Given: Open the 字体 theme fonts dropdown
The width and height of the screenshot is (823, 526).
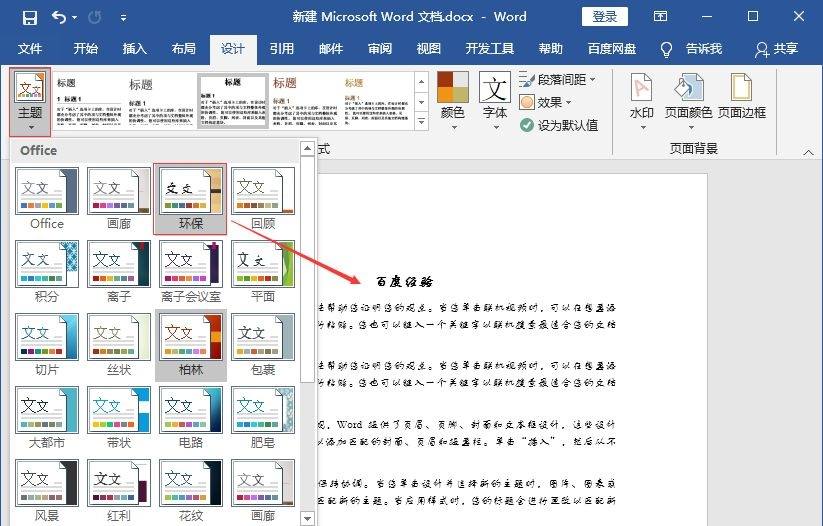Looking at the screenshot, I should [x=494, y=101].
